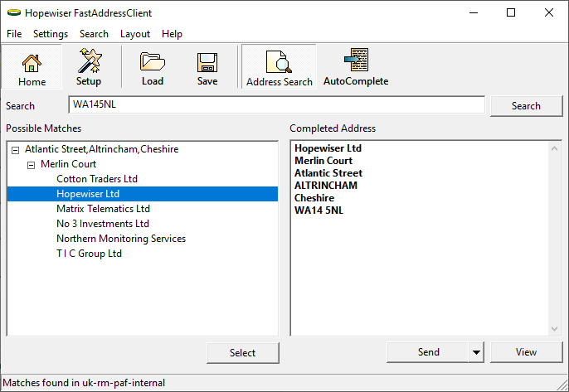
Task: Click the Save floppy disk icon
Action: pos(207,67)
